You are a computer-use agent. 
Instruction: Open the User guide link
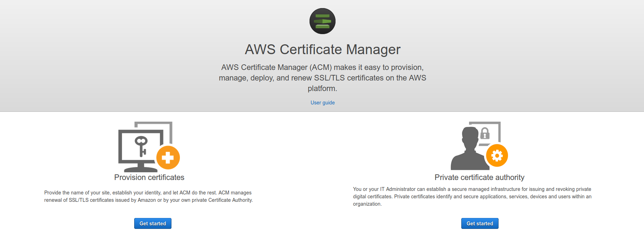[x=323, y=103]
